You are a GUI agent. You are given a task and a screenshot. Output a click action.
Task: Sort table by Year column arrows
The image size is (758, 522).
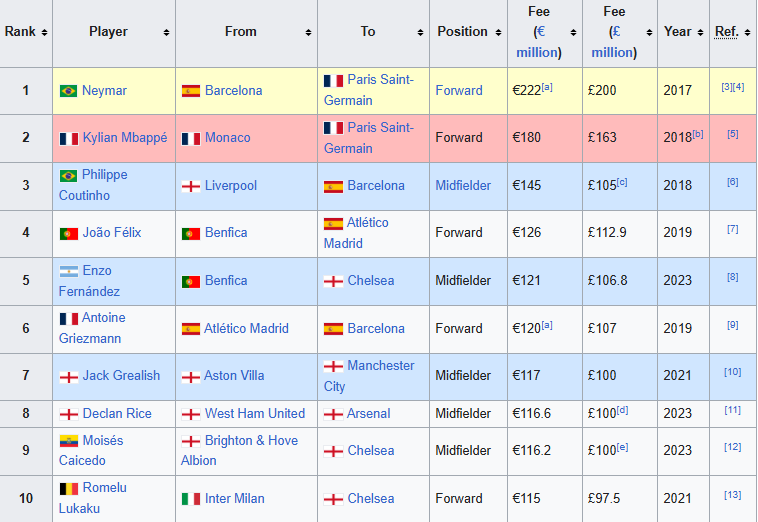(x=698, y=32)
